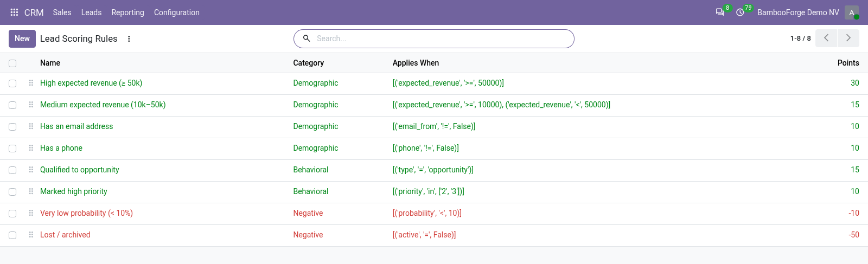Click the points value -10

(854, 213)
